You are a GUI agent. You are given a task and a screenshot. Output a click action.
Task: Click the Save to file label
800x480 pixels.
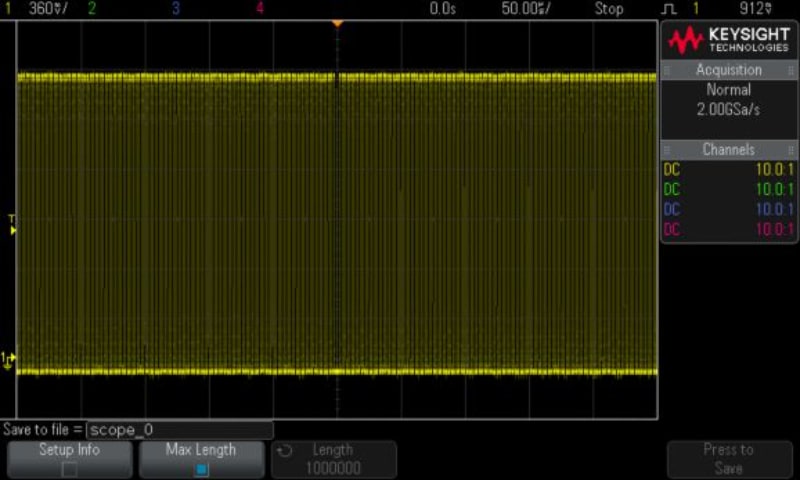pyautogui.click(x=42, y=430)
